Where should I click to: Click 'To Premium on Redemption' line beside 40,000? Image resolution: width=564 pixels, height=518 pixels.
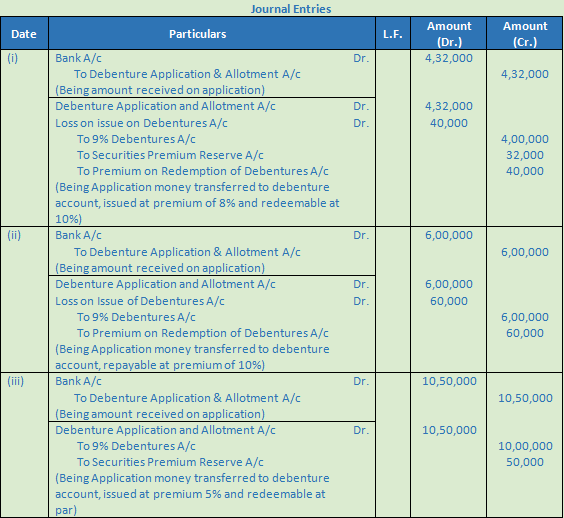(x=203, y=171)
